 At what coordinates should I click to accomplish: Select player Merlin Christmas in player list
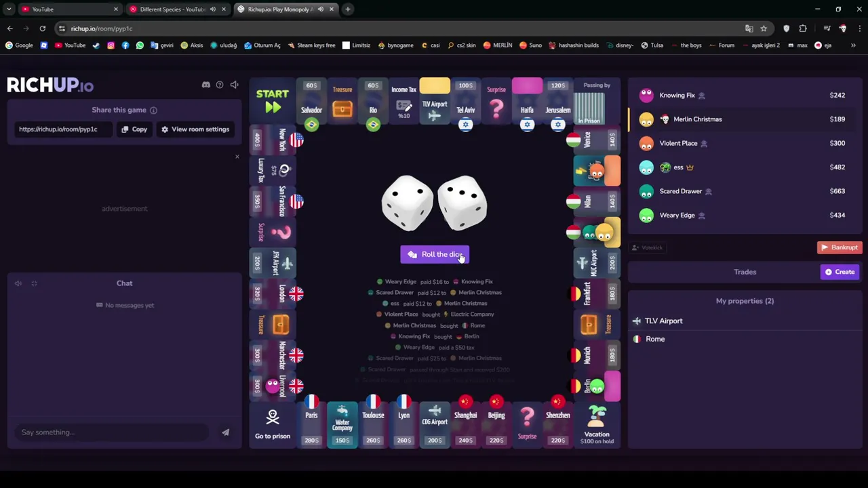coord(745,119)
